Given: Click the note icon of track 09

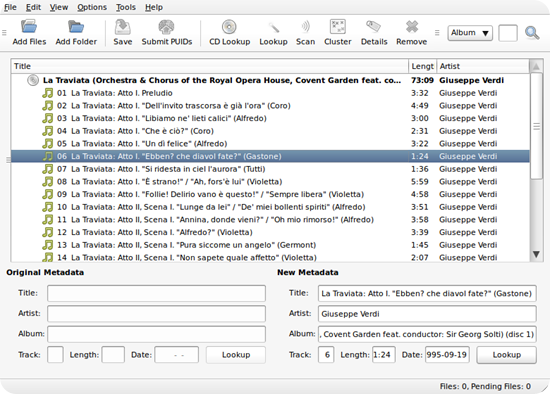Looking at the screenshot, I should coord(47,194).
